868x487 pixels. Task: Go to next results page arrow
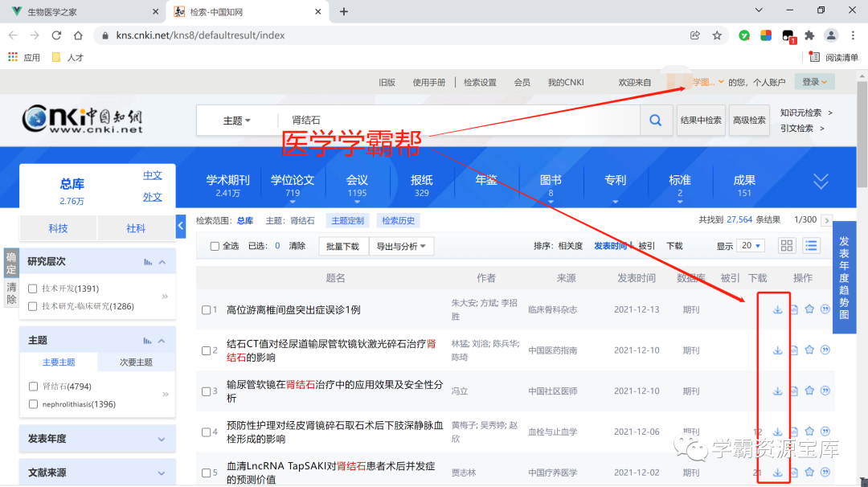826,220
